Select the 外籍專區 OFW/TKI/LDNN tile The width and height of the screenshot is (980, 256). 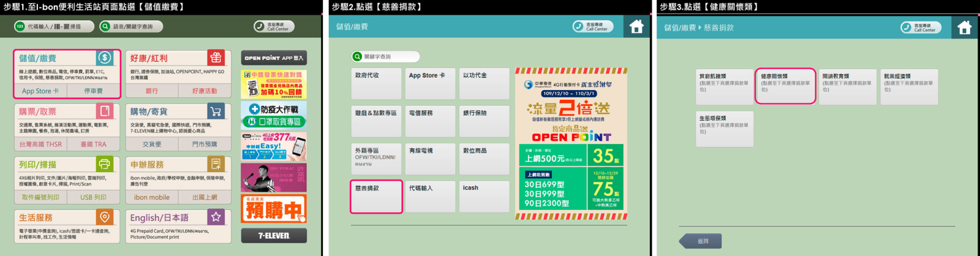click(376, 159)
